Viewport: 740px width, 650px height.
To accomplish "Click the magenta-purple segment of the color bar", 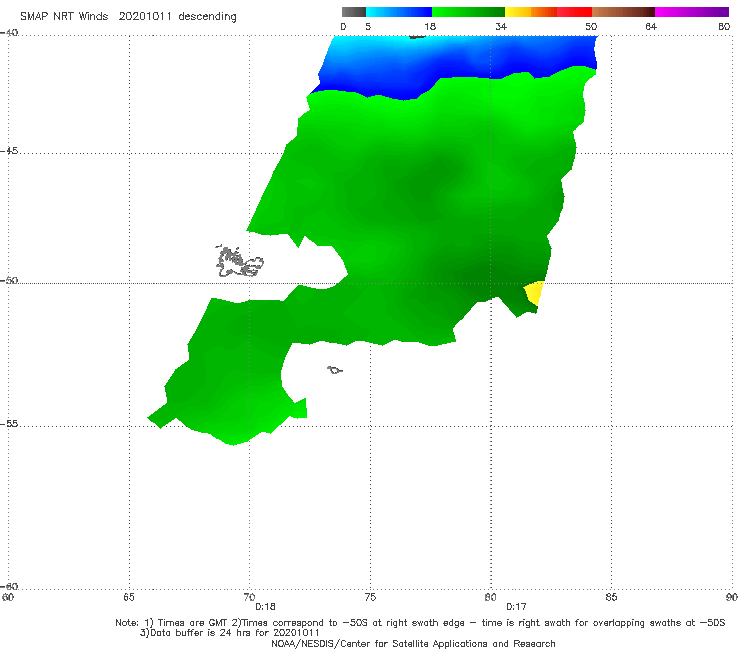I will click(692, 12).
